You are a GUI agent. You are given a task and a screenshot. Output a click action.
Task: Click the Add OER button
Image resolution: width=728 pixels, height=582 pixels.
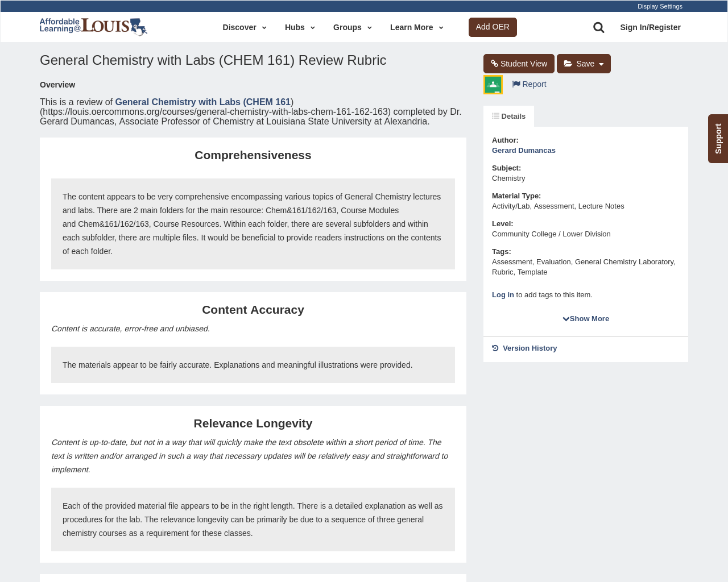[x=493, y=26]
